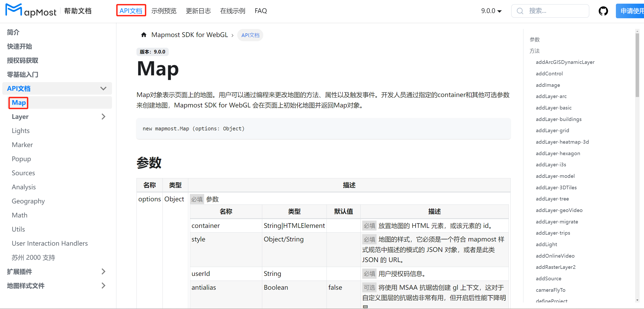Click the home icon in the breadcrumb
Screen dimensions: 644x309
click(x=144, y=35)
